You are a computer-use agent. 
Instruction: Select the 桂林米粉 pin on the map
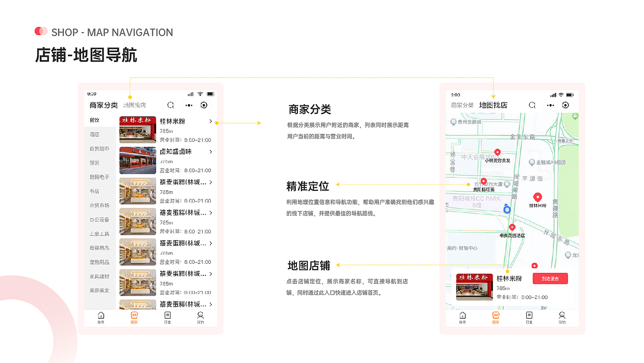coord(537,196)
